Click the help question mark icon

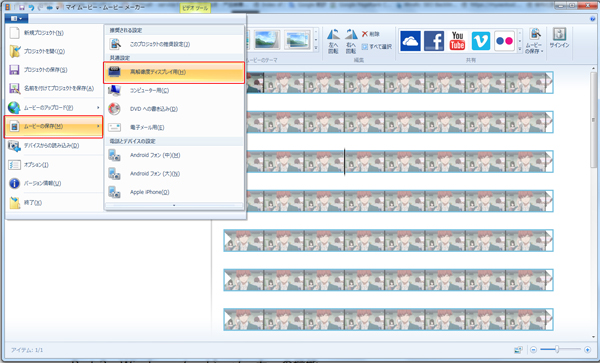coord(593,19)
